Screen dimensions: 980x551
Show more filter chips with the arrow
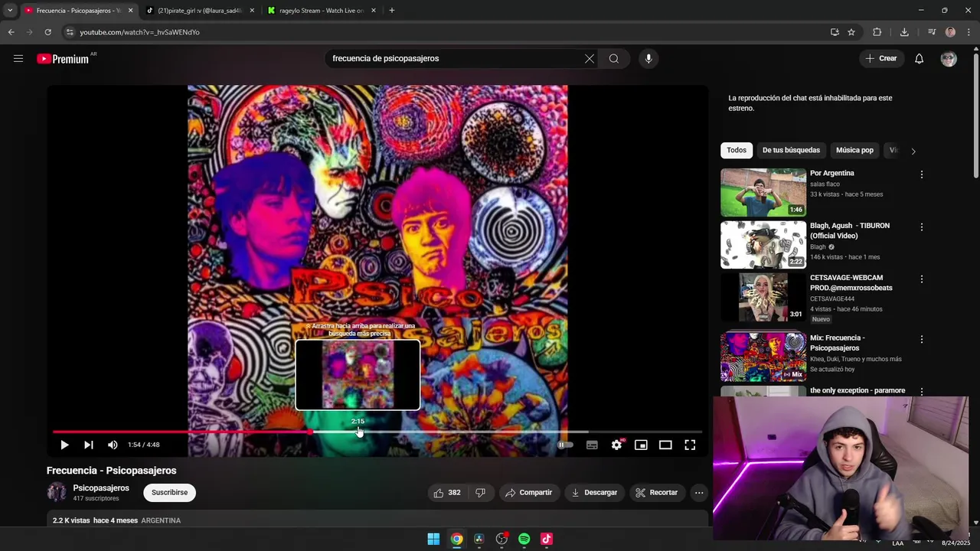913,151
